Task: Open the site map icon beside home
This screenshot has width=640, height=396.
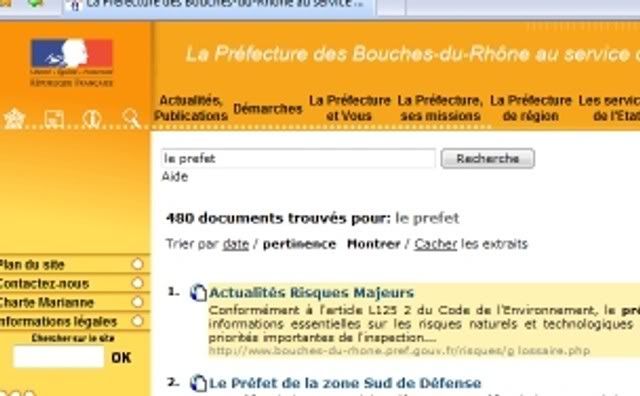Action: coord(54,119)
